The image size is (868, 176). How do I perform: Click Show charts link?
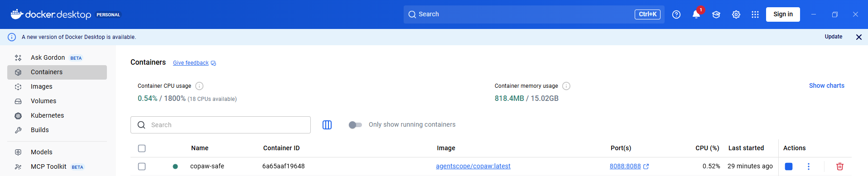[x=827, y=86]
